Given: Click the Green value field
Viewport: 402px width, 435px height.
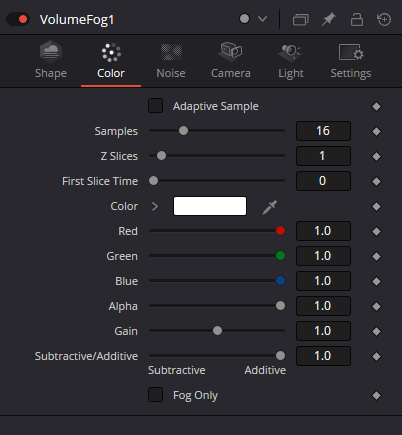Looking at the screenshot, I should click(323, 256).
